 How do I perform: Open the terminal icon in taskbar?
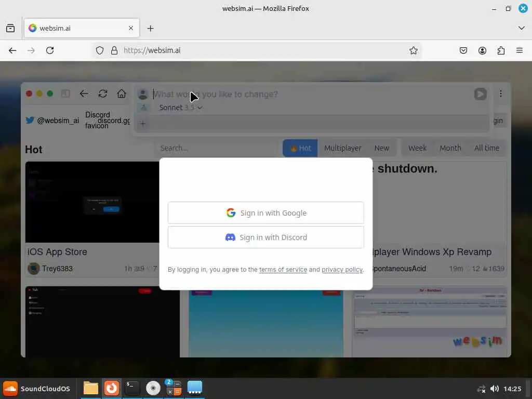(x=132, y=388)
